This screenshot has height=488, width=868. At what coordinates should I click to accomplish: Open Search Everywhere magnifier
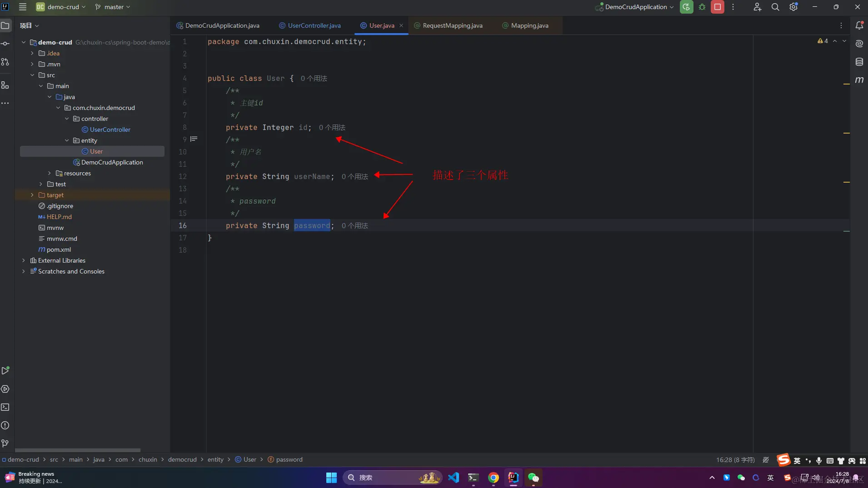[x=775, y=7]
